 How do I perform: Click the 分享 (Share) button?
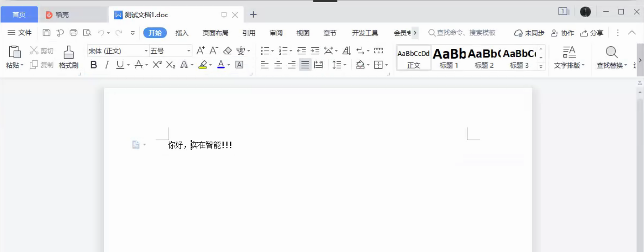click(x=592, y=33)
